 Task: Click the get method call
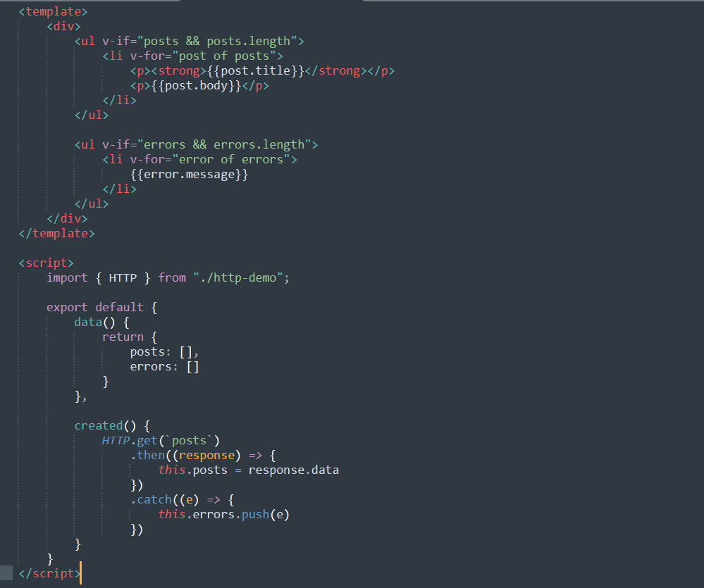coord(147,441)
